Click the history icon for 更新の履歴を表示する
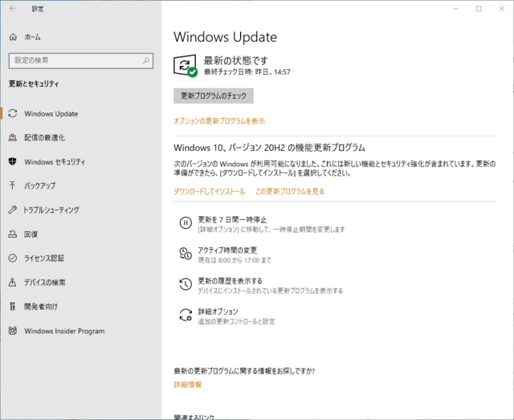The height and width of the screenshot is (420, 514). click(x=186, y=284)
